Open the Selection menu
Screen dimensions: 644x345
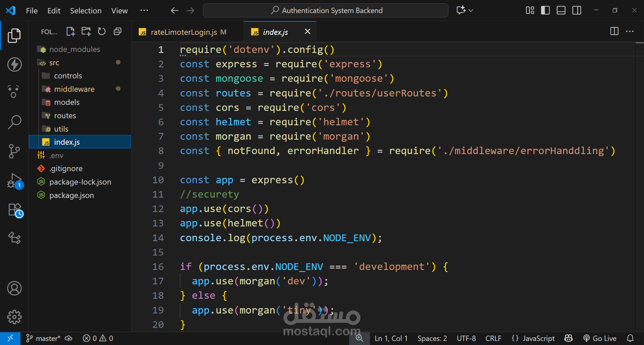(86, 11)
